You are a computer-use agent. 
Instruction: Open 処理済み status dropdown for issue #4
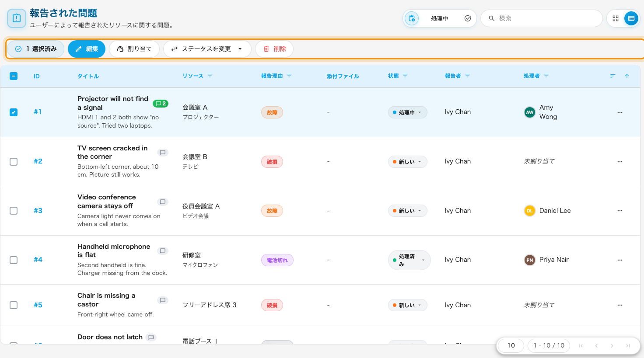coord(409,260)
